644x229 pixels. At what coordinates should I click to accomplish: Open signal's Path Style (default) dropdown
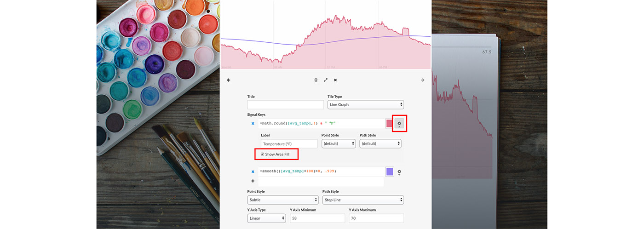pos(380,143)
